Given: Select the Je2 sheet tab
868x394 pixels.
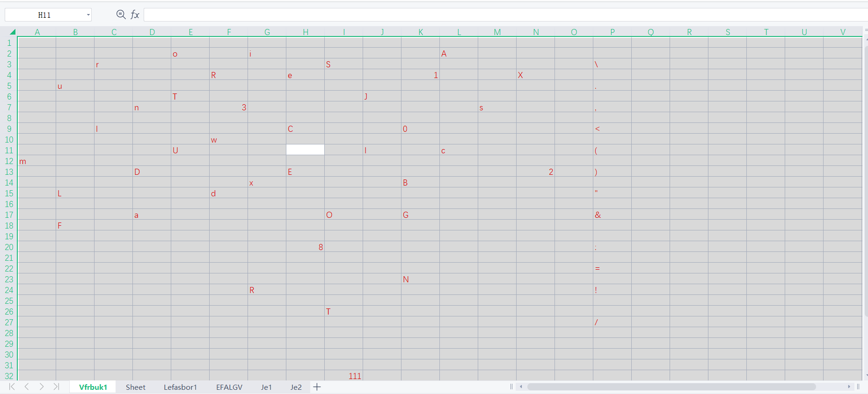Looking at the screenshot, I should pos(296,387).
